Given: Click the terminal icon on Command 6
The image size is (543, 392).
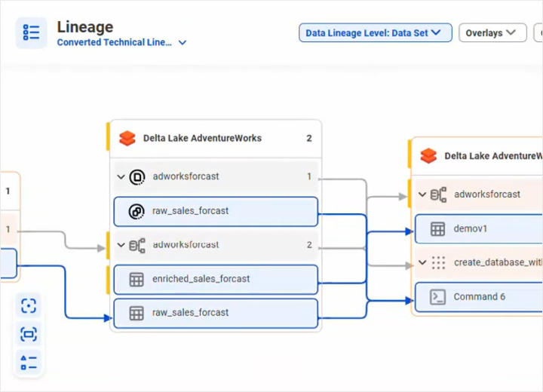Looking at the screenshot, I should pos(437,297).
